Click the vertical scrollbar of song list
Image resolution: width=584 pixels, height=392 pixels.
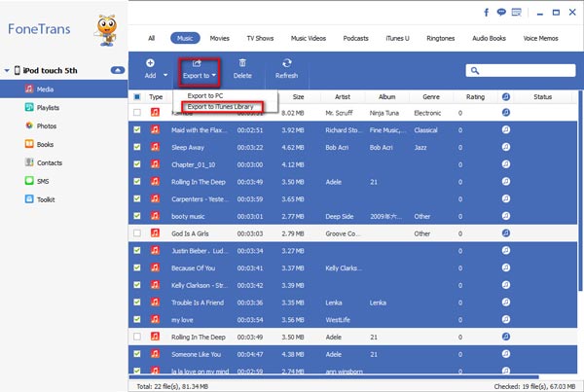click(580, 191)
